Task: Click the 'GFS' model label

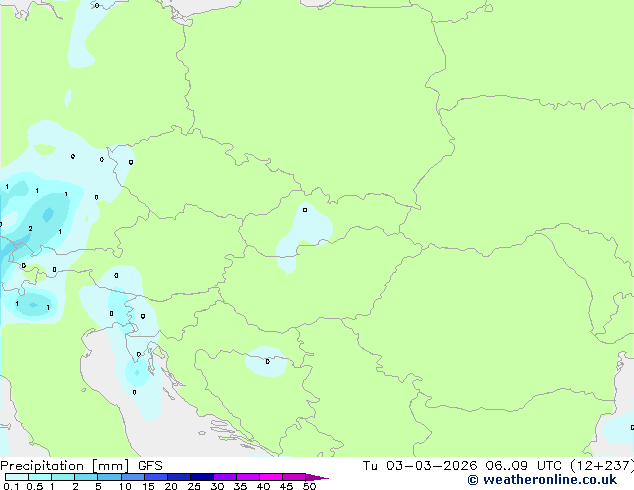Action: 150,466
